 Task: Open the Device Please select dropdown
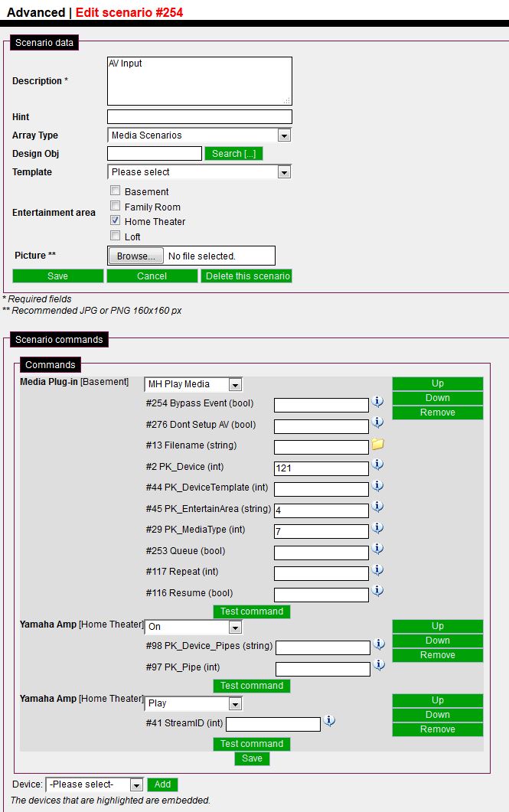click(94, 784)
